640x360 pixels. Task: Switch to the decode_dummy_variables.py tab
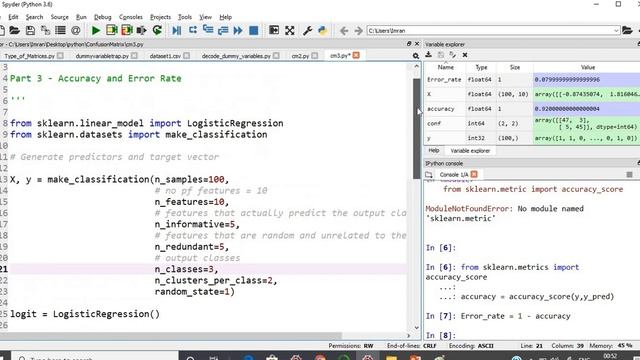coord(236,56)
